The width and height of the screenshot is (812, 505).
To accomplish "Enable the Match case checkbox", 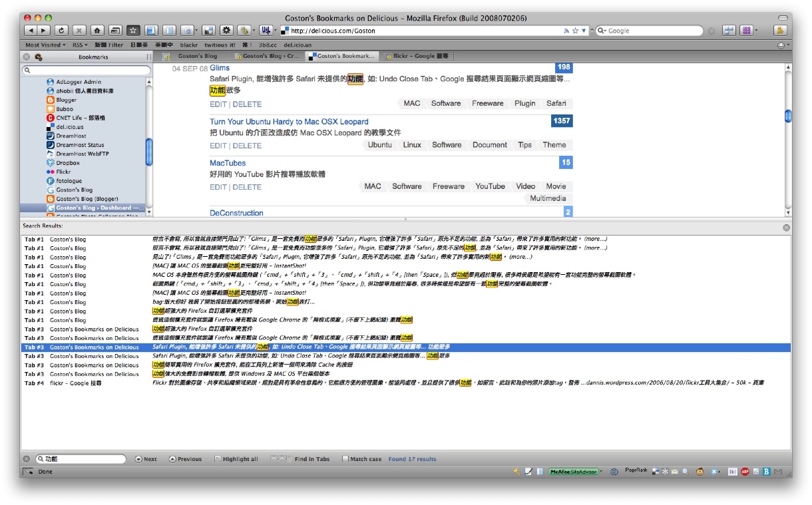I will click(x=345, y=459).
